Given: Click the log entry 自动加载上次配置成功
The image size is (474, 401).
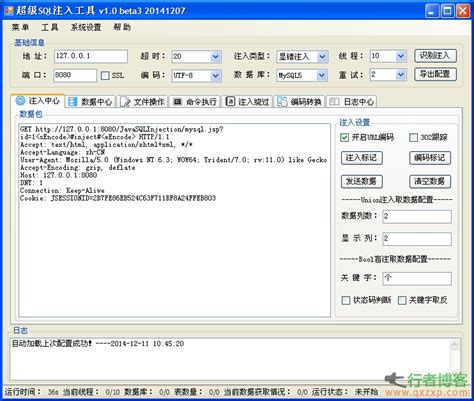Looking at the screenshot, I should [x=98, y=344].
